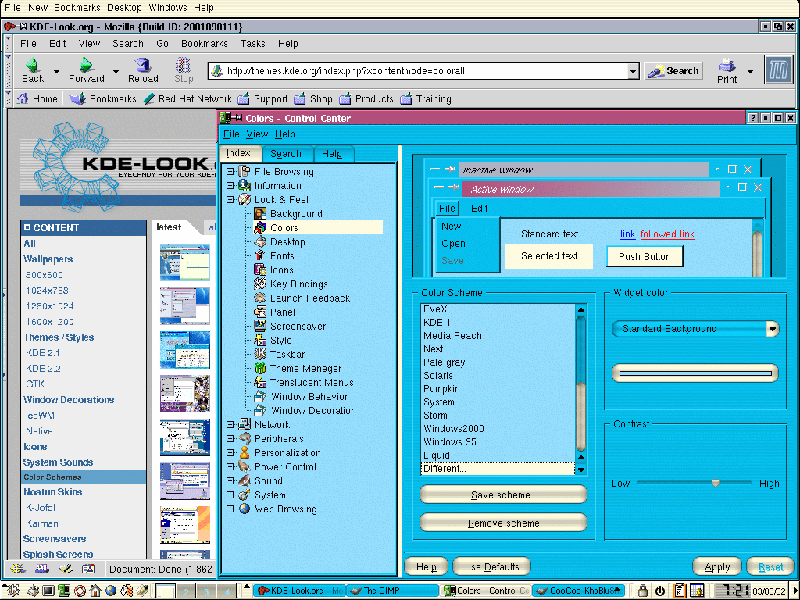Open Taskbar module icon in tree
Image resolution: width=800 pixels, height=600 pixels.
260,354
